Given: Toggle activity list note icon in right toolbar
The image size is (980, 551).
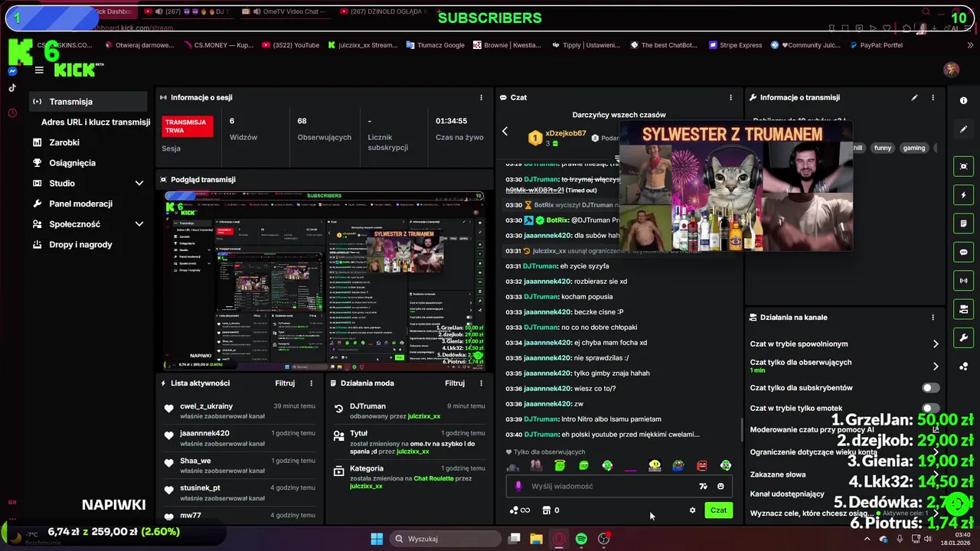Looking at the screenshot, I should tap(963, 223).
